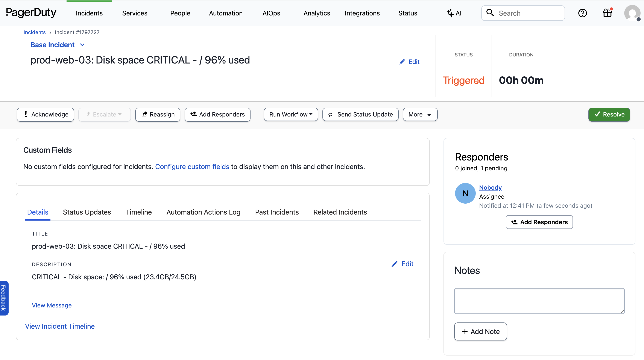Click the Configure custom fields link
The image size is (644, 360).
pos(192,167)
